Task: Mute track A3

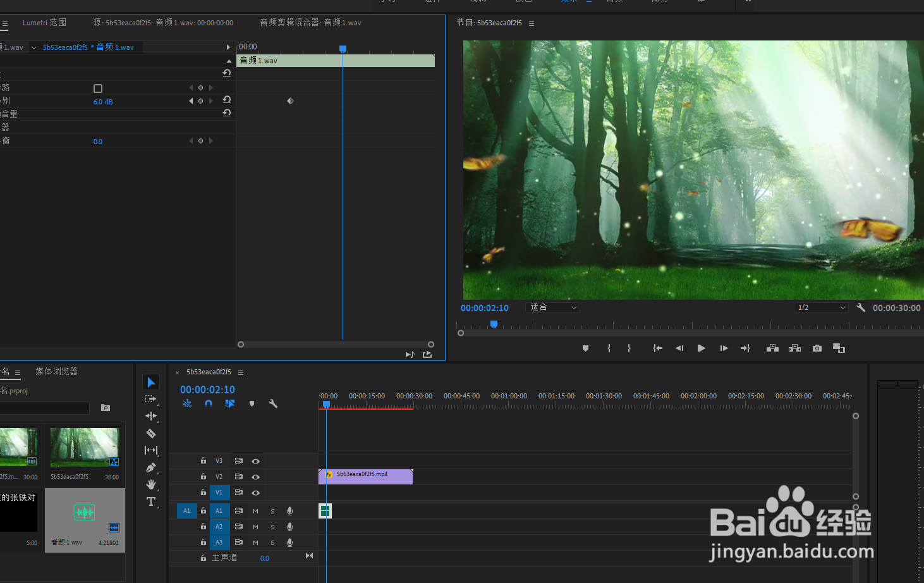Action: (x=255, y=543)
